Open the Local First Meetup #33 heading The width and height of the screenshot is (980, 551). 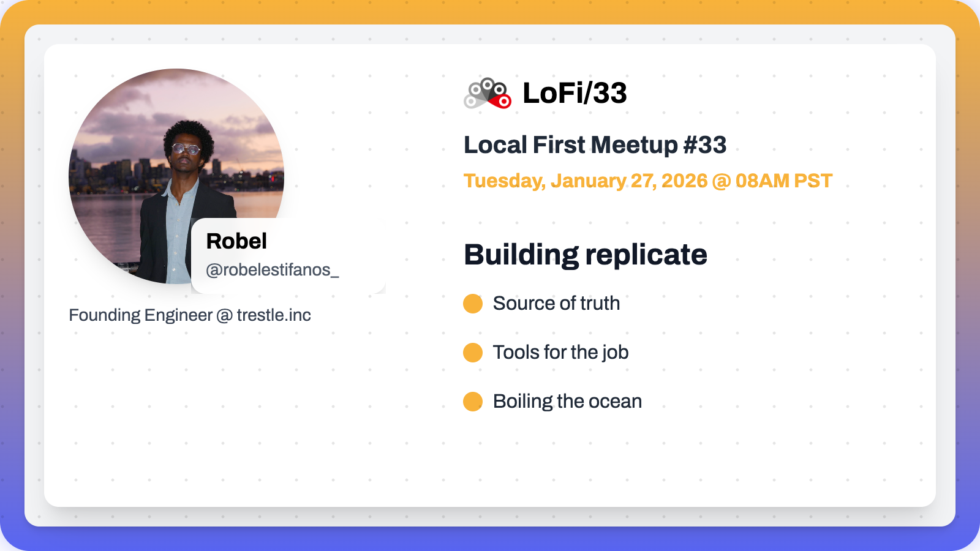(595, 145)
